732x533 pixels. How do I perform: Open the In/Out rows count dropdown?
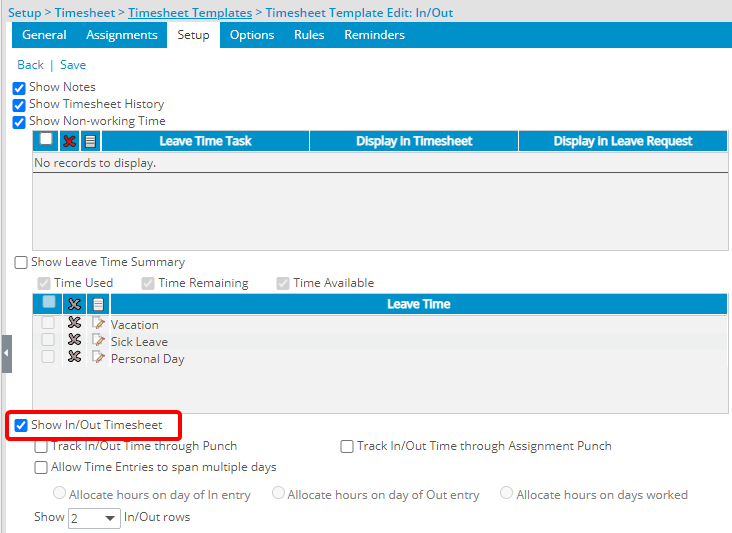(93, 518)
